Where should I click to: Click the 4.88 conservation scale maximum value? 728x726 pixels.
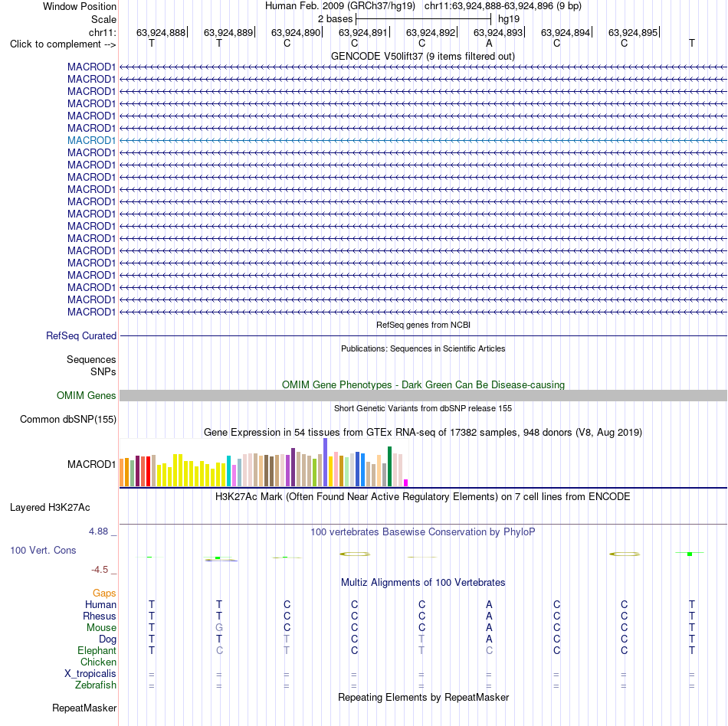pos(98,531)
